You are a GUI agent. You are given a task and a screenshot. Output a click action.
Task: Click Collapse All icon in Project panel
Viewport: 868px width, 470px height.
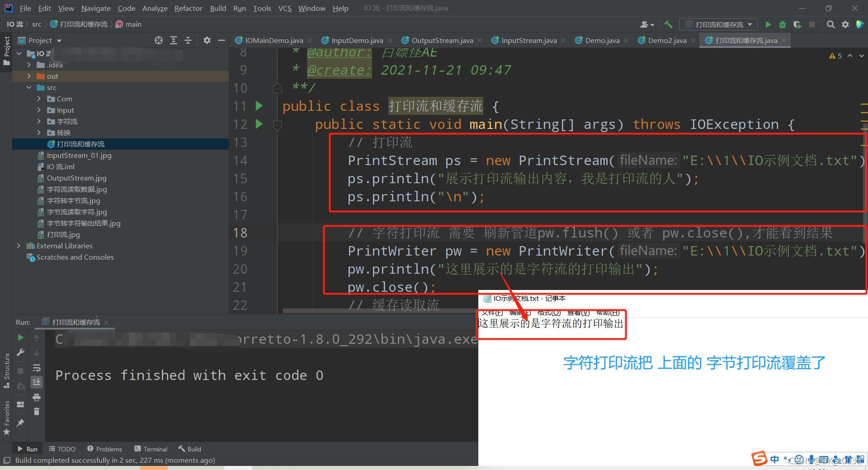pyautogui.click(x=188, y=40)
